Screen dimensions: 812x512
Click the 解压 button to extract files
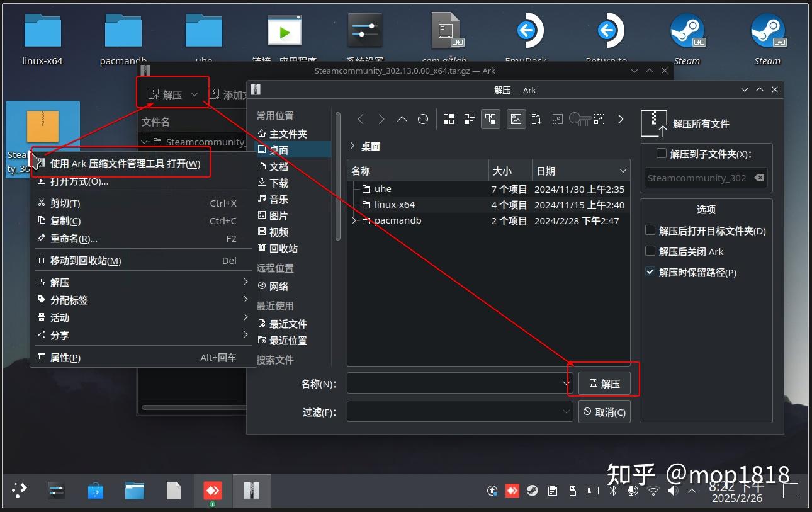(604, 383)
